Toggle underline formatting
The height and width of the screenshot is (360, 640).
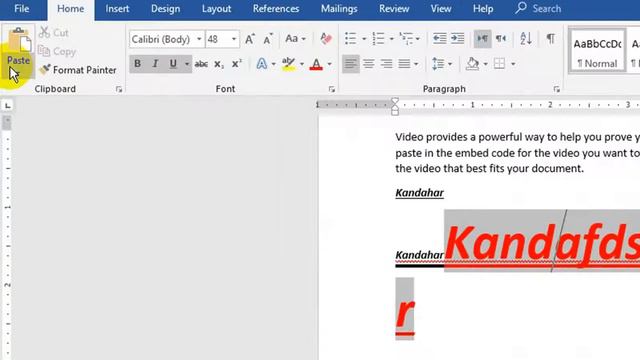[173, 64]
